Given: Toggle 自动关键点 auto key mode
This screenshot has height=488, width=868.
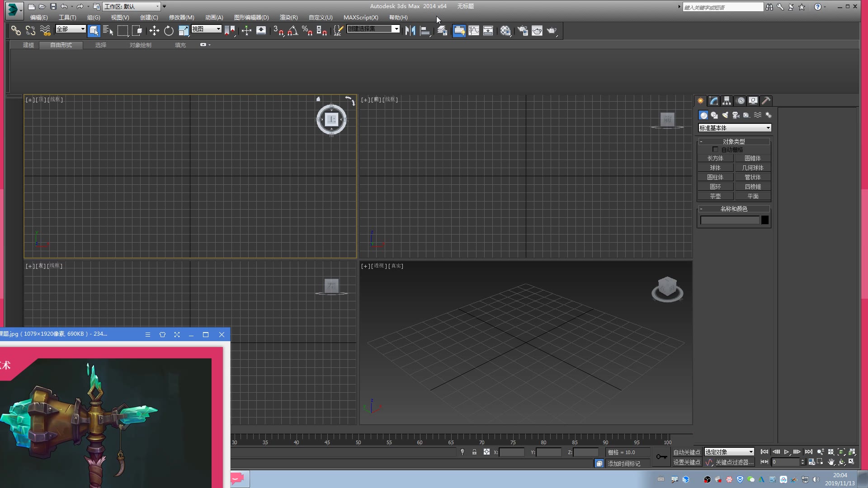Looking at the screenshot, I should (686, 452).
